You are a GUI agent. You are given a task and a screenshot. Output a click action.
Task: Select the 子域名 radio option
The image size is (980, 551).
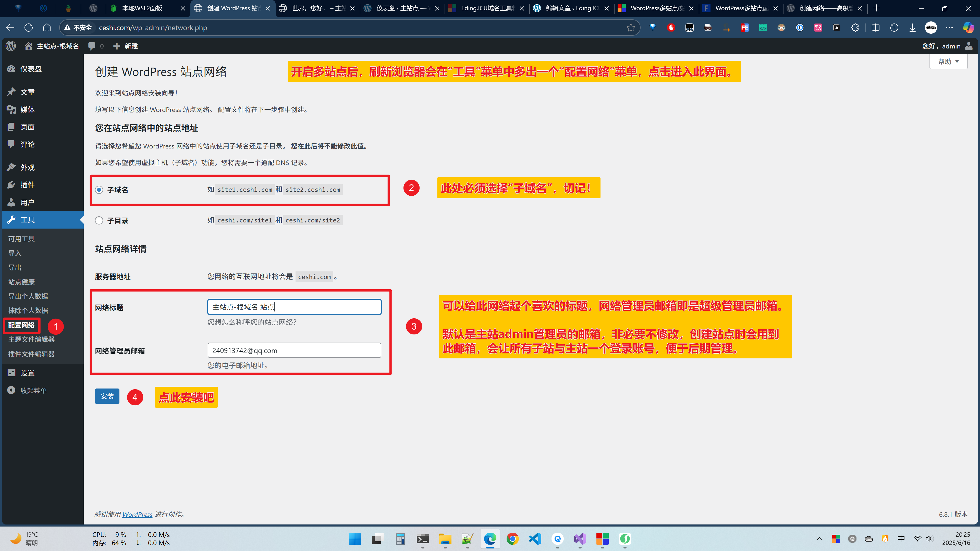pyautogui.click(x=99, y=190)
